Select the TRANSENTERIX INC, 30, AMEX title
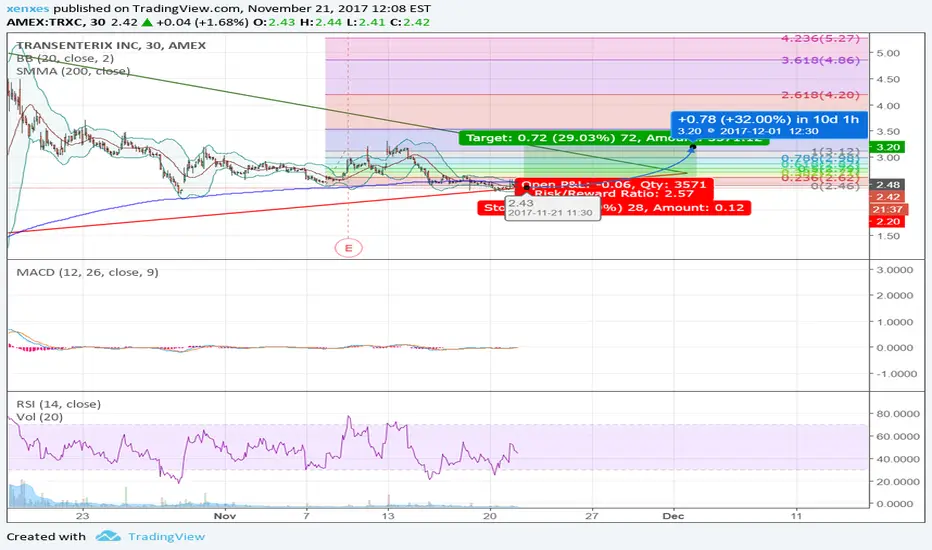The image size is (932, 550). [111, 45]
